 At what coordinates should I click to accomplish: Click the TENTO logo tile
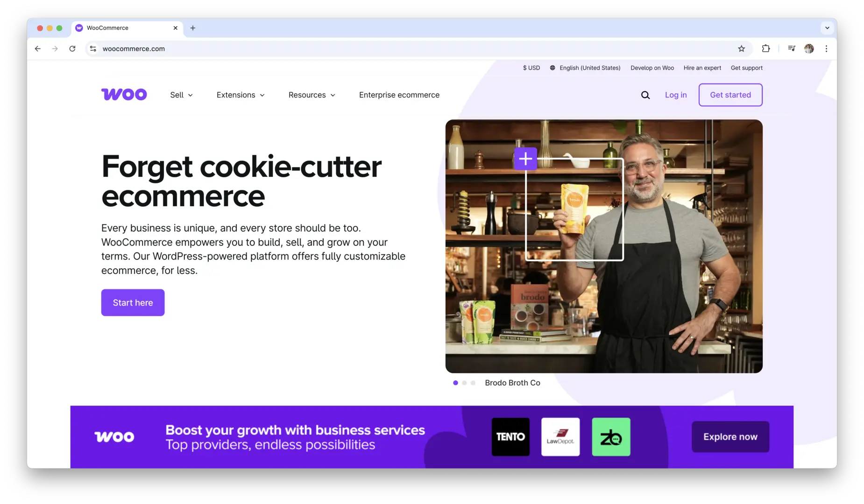(510, 437)
